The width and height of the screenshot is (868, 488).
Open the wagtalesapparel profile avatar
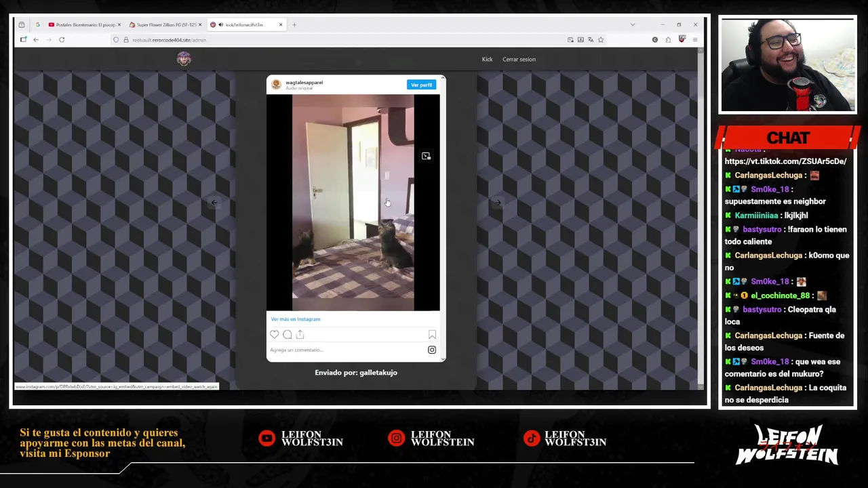276,84
